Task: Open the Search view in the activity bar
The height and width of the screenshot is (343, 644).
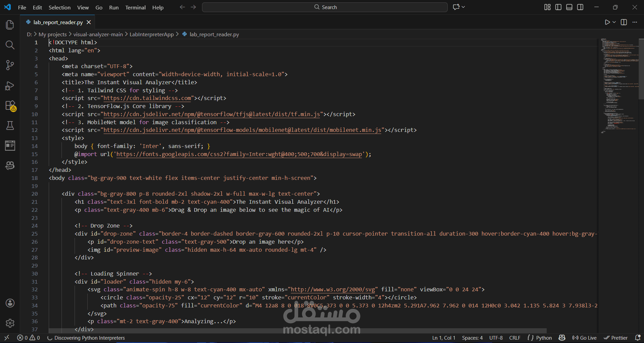Action: [10, 45]
